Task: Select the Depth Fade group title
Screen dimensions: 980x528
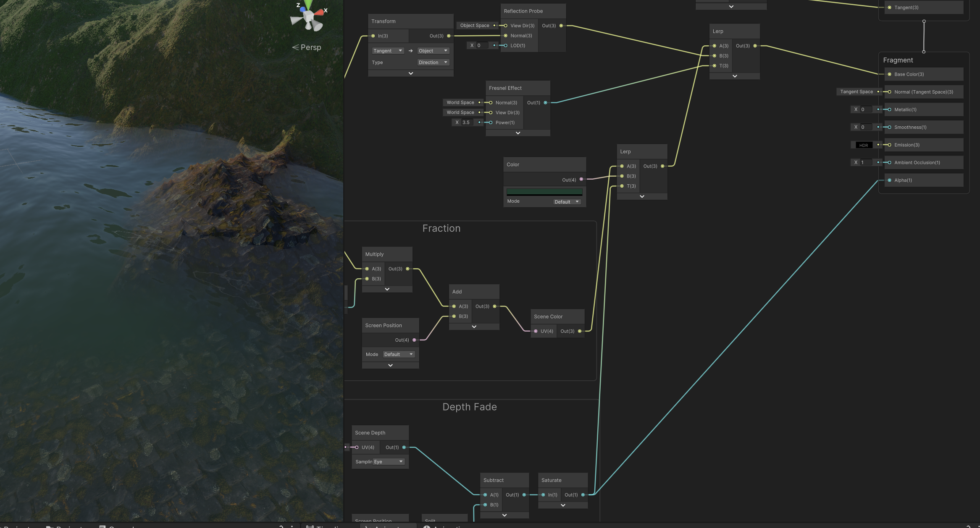Action: (469, 407)
